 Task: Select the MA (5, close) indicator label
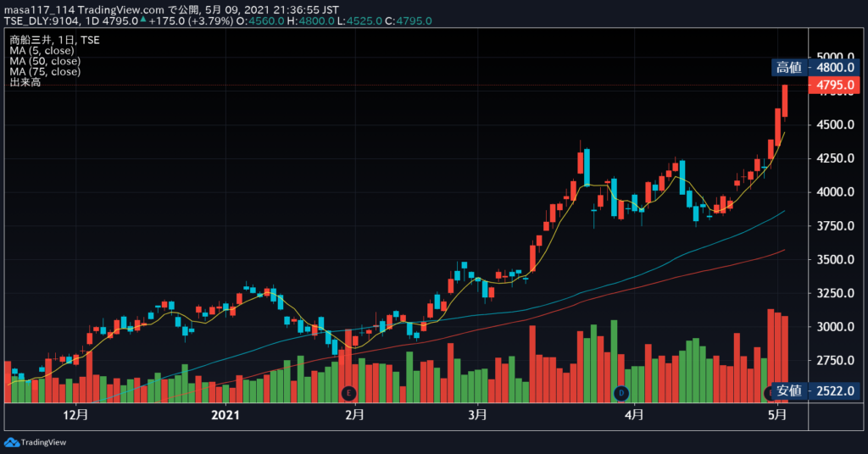(42, 50)
